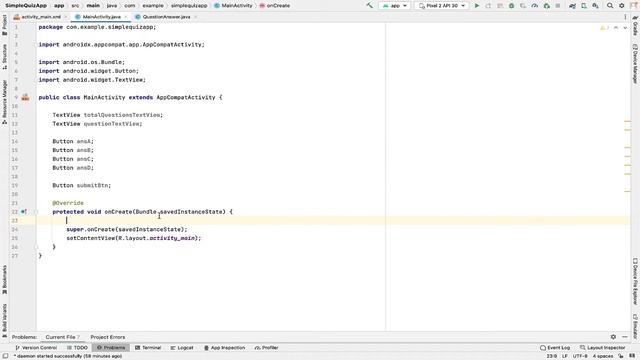
Task: Open the Event Log
Action: point(555,348)
